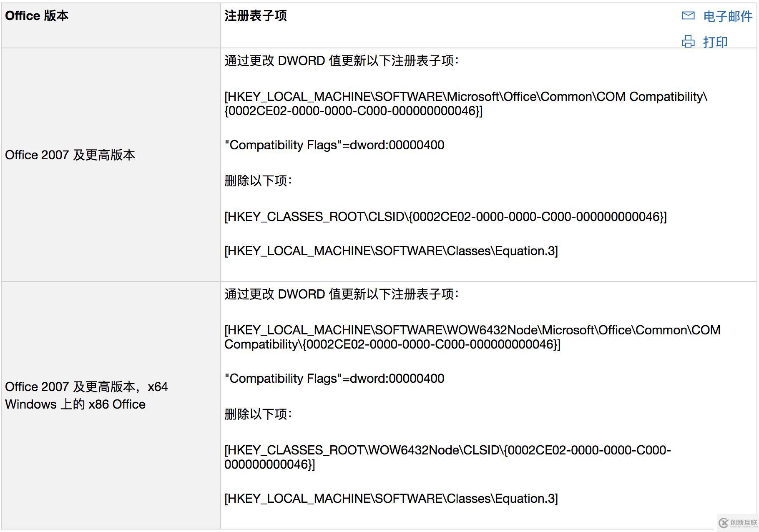The width and height of the screenshot is (759, 532).
Task: Click 通过更改 DWORD sentence in first data row
Action: pyautogui.click(x=341, y=61)
